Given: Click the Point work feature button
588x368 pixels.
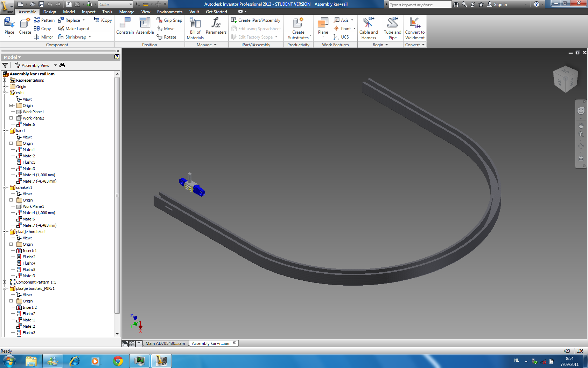Looking at the screenshot, I should point(343,29).
